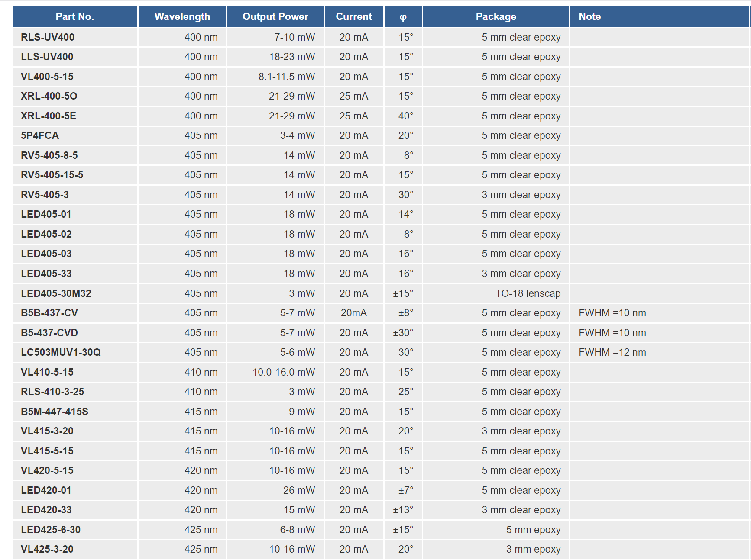Select part number LLS-UV400

tap(47, 57)
